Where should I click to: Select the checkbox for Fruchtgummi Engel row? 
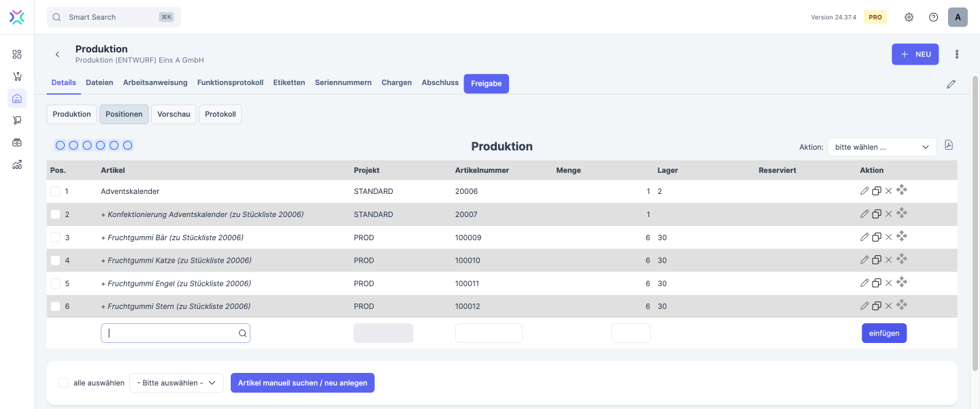pos(55,284)
